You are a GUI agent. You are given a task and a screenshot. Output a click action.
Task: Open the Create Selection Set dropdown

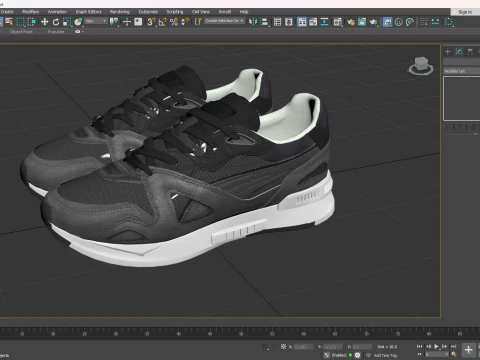click(224, 21)
